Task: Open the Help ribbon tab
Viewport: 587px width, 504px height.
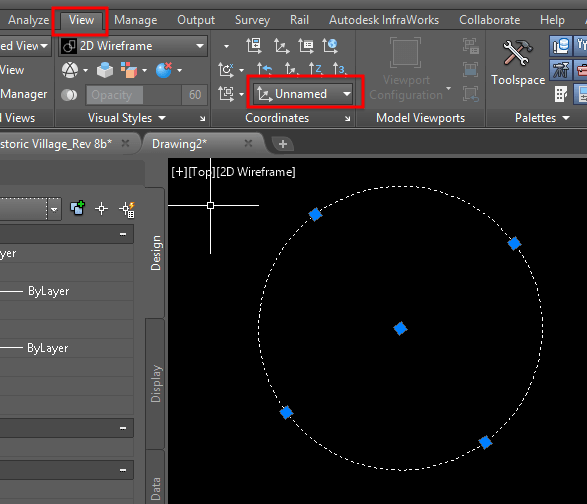Action: 552,19
